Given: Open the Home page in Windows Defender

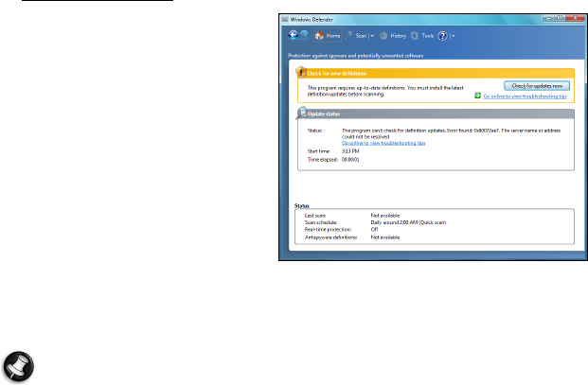Looking at the screenshot, I should pyautogui.click(x=328, y=36).
